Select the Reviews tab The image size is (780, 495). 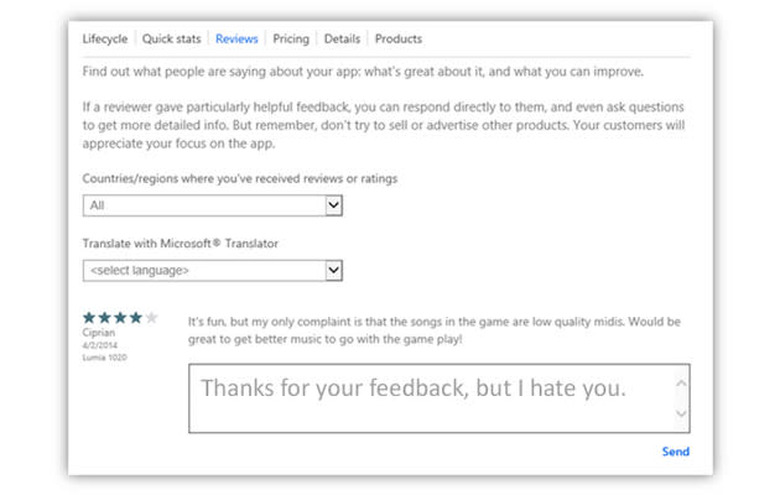click(236, 39)
